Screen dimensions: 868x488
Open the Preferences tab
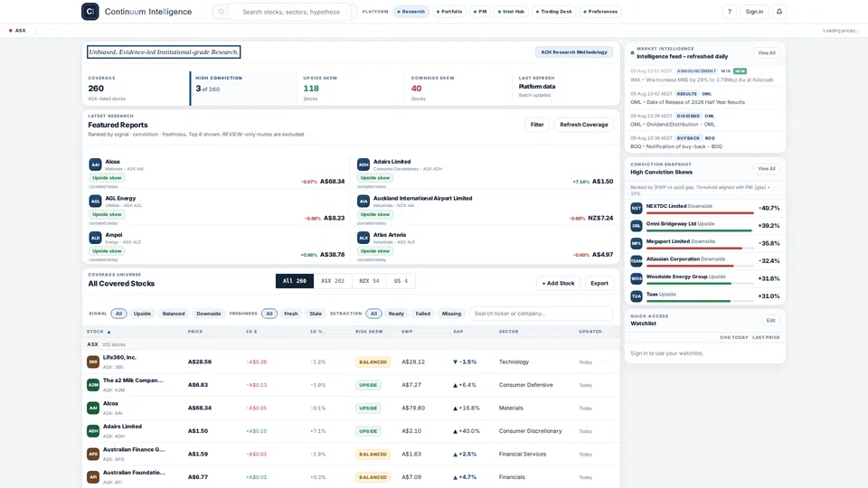[x=600, y=12]
